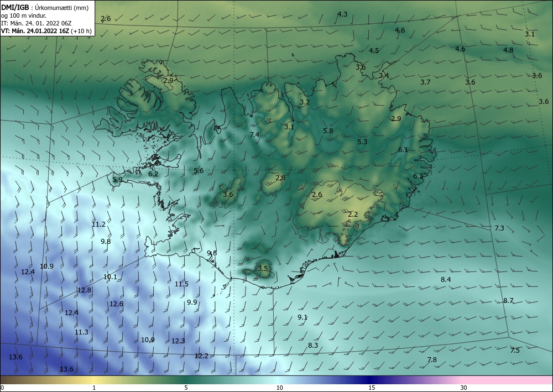Click the color scale label "0"
Screen dimensions: 553x392
(x=2, y=388)
